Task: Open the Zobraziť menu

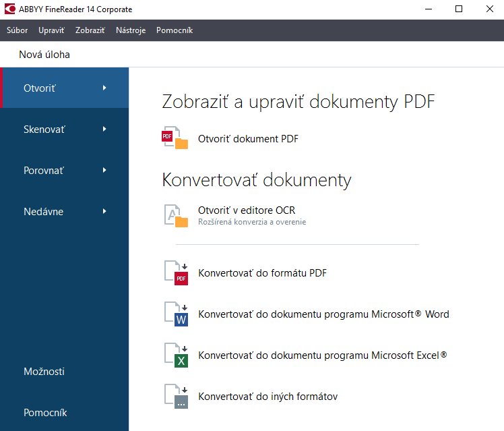Action: [x=90, y=30]
